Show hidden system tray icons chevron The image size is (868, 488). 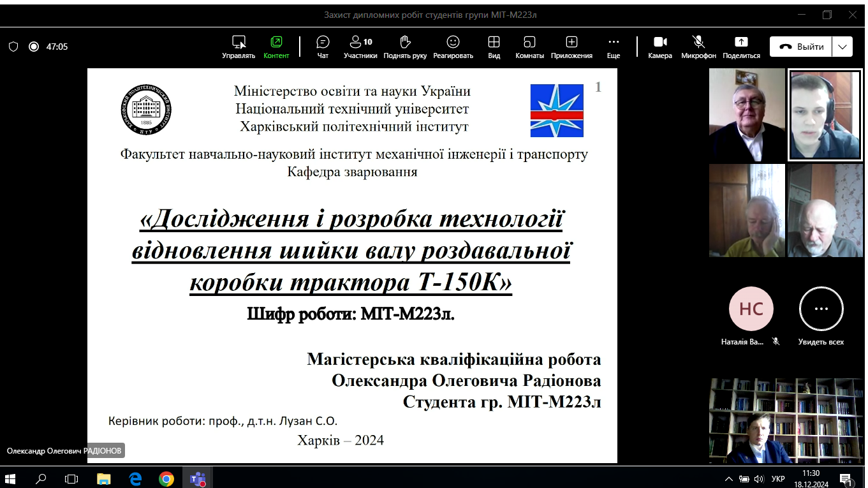[x=729, y=478]
